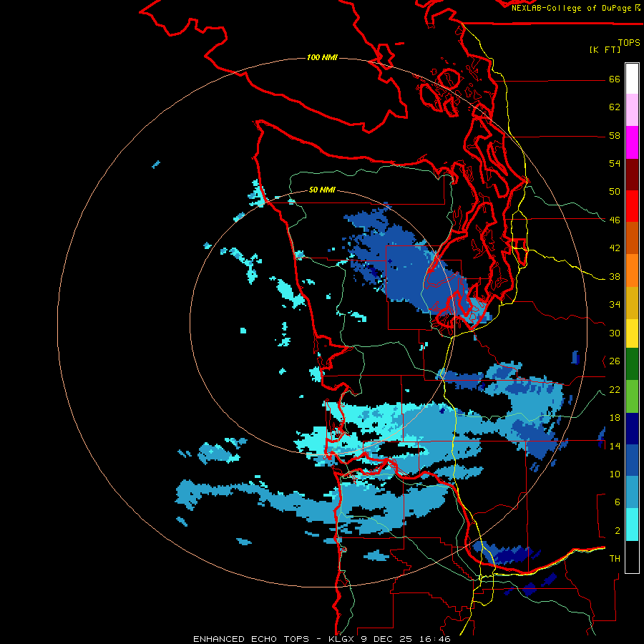Screen dimensions: 644x644
Task: Click the dark orange swatch between 46 and 42
Action: tap(632, 238)
